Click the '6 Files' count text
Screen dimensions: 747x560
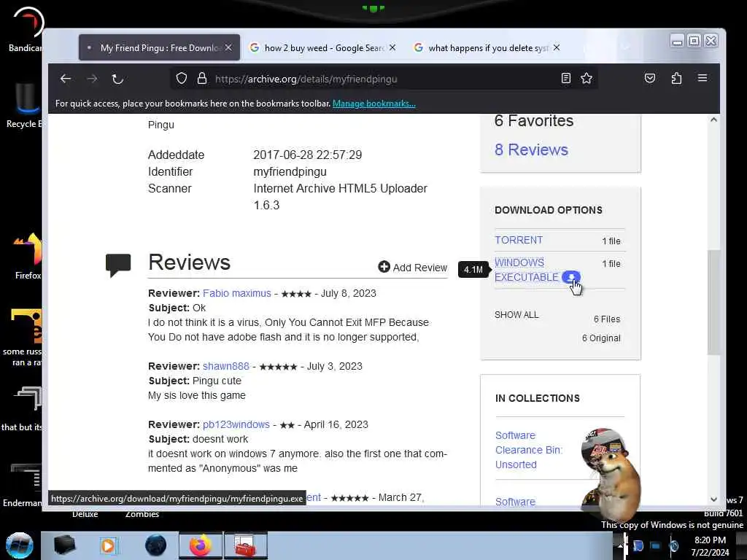(606, 319)
